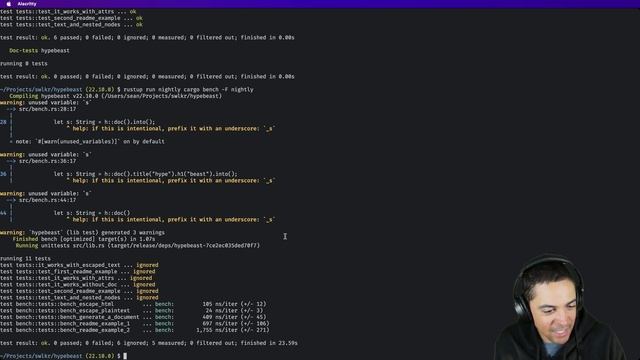640x360 pixels.
Task: Open the Apple menu
Action: (9, 4)
